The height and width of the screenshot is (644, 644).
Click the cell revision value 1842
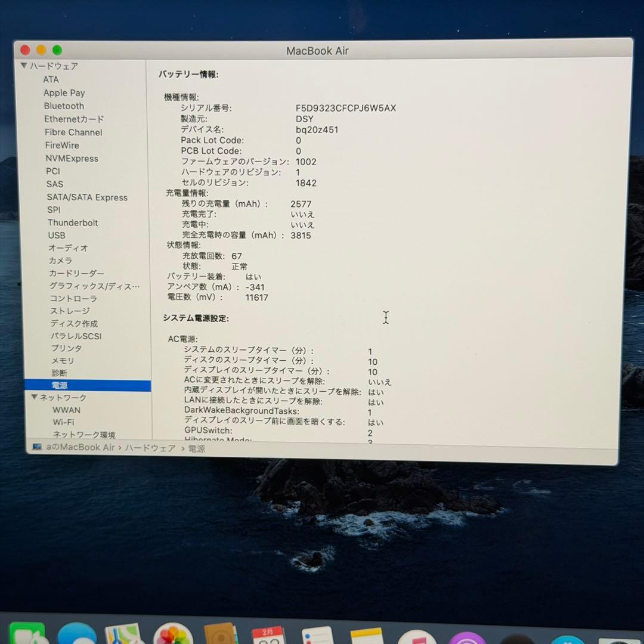(306, 183)
